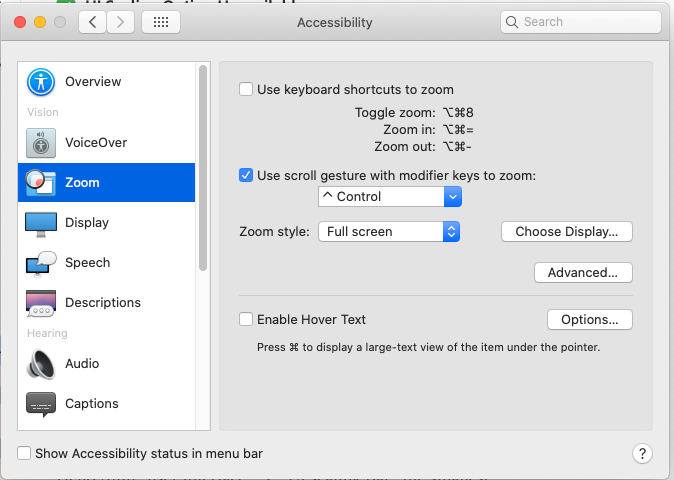
Task: Open the Advanced zoom settings button
Action: click(583, 272)
